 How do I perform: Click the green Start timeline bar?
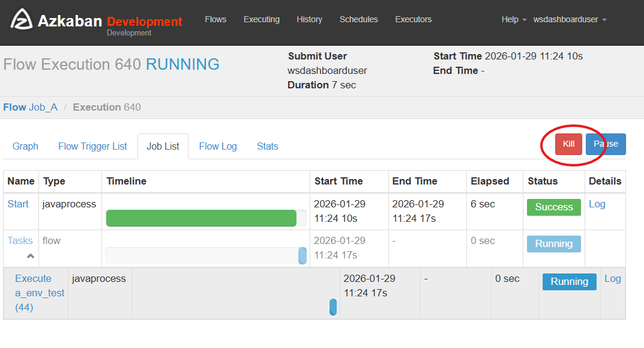tap(201, 218)
